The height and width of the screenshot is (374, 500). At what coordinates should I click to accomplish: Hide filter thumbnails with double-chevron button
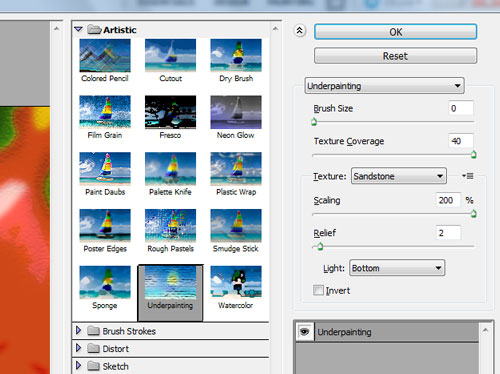point(300,31)
